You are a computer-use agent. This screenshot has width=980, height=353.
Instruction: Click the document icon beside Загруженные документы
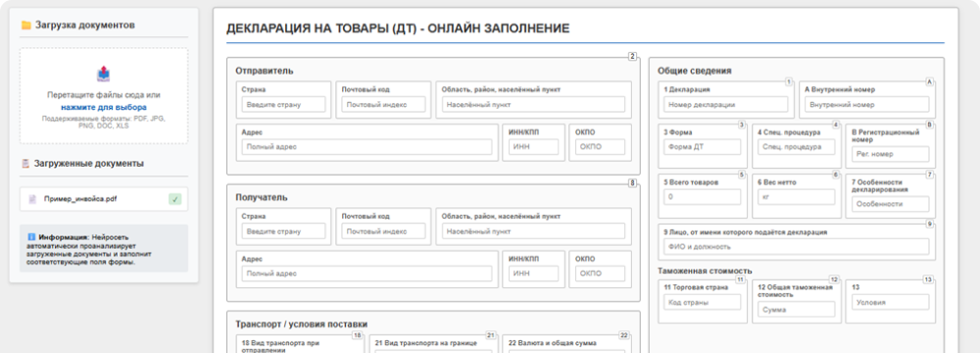[x=25, y=164]
